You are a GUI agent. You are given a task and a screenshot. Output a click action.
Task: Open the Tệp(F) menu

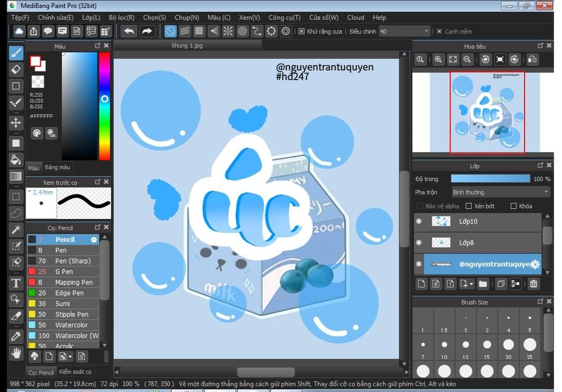pyautogui.click(x=20, y=18)
